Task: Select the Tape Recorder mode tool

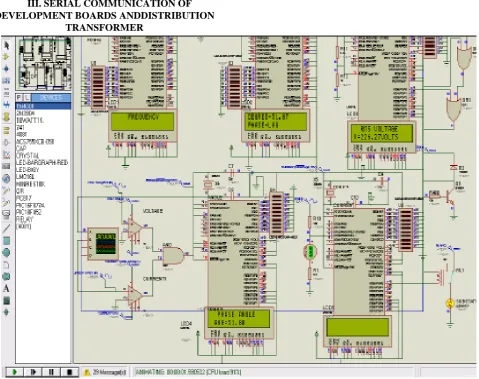Action: point(6,166)
